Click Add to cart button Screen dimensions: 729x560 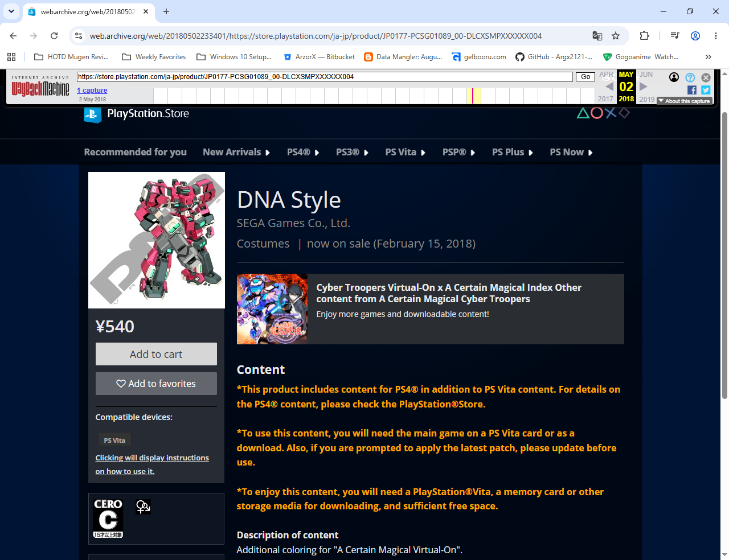point(156,354)
